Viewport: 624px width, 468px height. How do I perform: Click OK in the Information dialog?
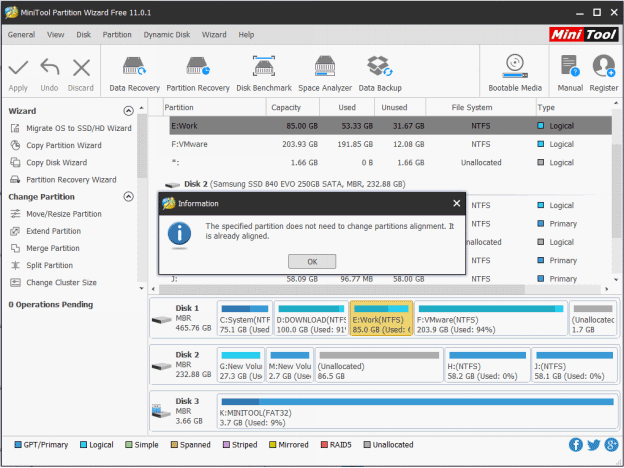pyautogui.click(x=312, y=261)
